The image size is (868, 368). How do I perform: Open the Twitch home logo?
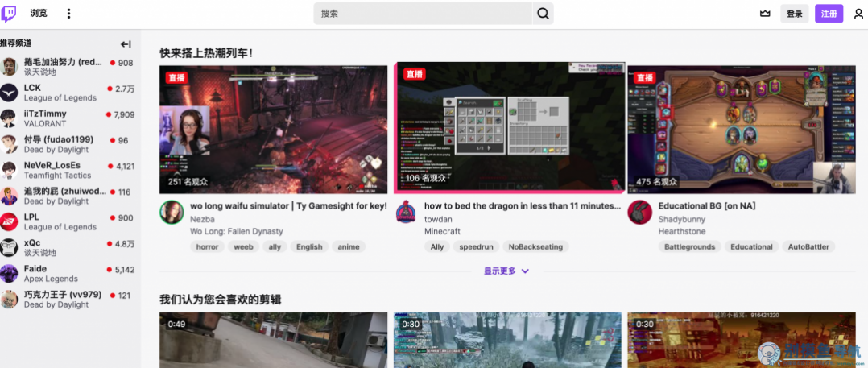8,14
